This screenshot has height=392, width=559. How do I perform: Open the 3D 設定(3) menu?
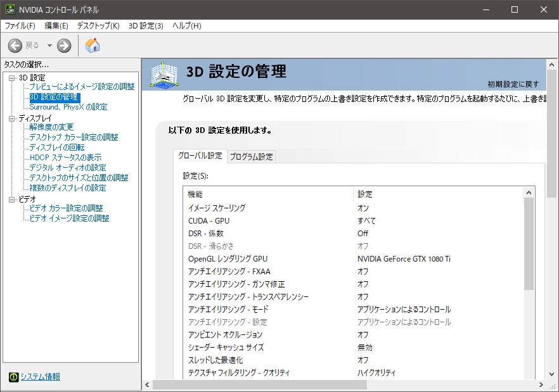(146, 26)
